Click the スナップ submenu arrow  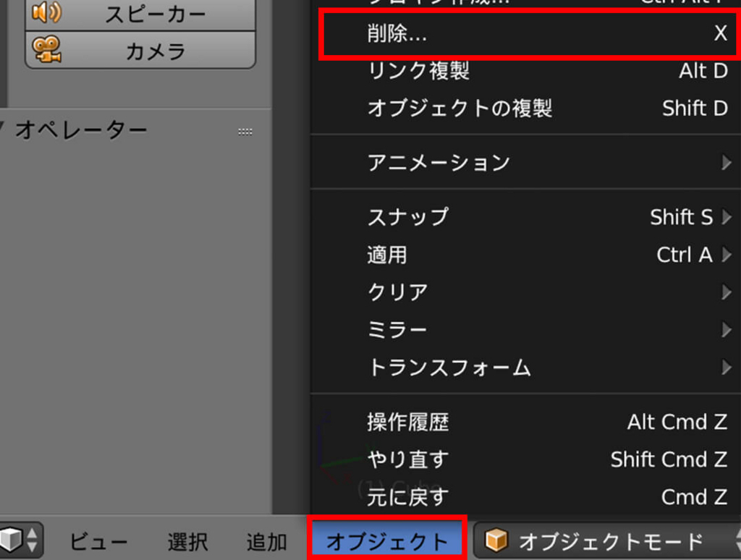pyautogui.click(x=727, y=217)
